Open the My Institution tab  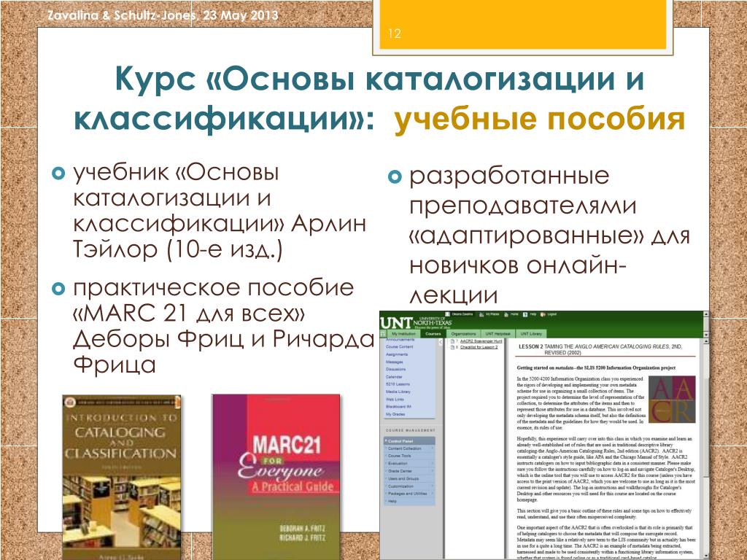[x=403, y=334]
